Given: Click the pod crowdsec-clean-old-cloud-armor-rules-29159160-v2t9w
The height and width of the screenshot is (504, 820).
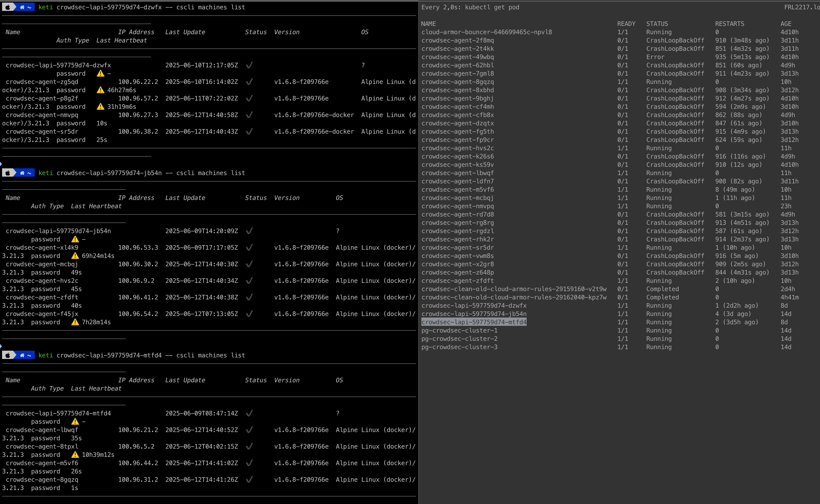Looking at the screenshot, I should click(514, 289).
